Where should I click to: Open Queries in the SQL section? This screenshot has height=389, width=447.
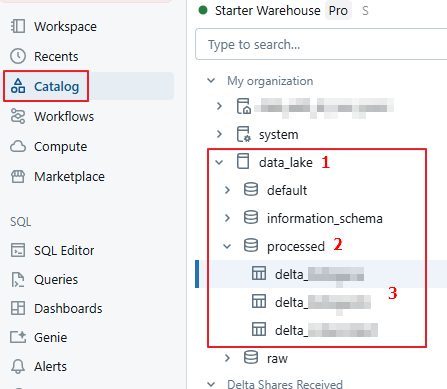(56, 279)
